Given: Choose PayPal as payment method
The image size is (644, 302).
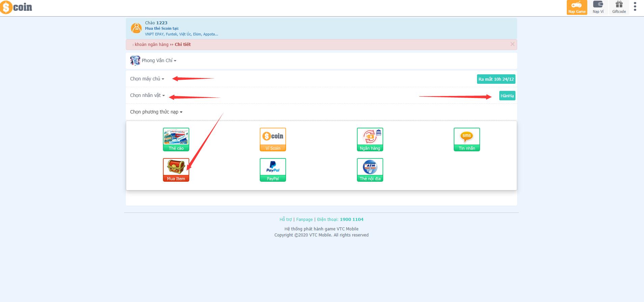Looking at the screenshot, I should tap(273, 170).
